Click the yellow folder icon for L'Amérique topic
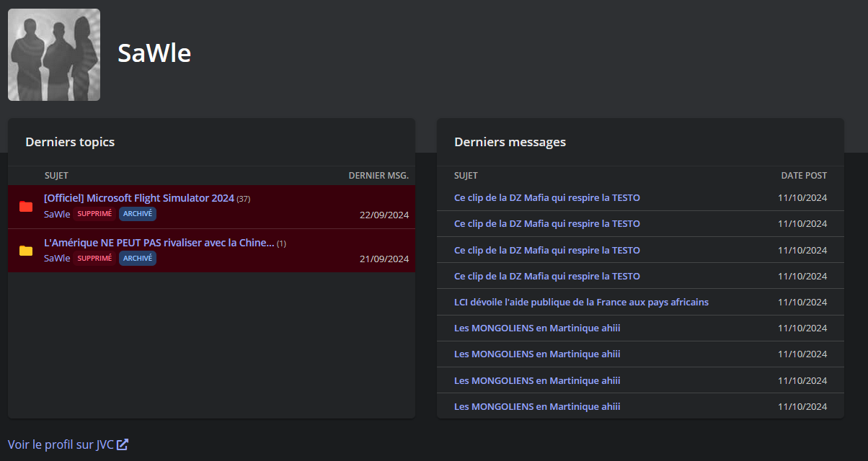The image size is (868, 461). point(26,251)
